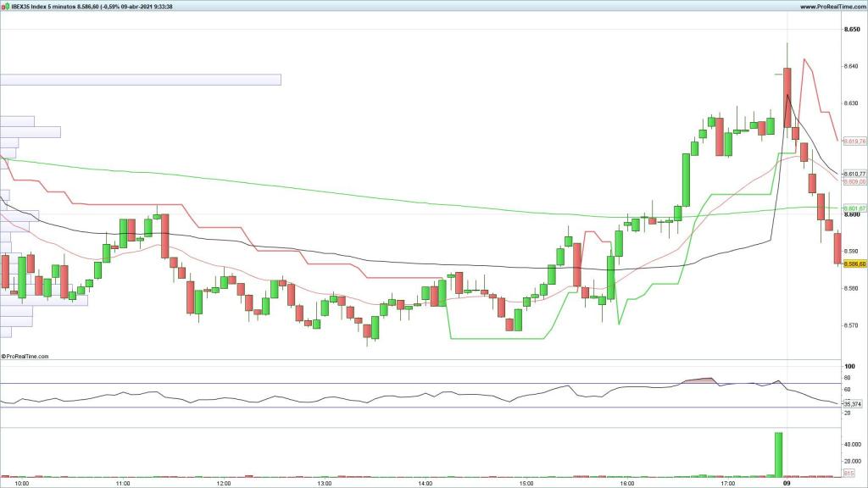868x488 pixels.
Task: Select the IBEX35 Index 5 minutos title
Action: tap(38, 6)
